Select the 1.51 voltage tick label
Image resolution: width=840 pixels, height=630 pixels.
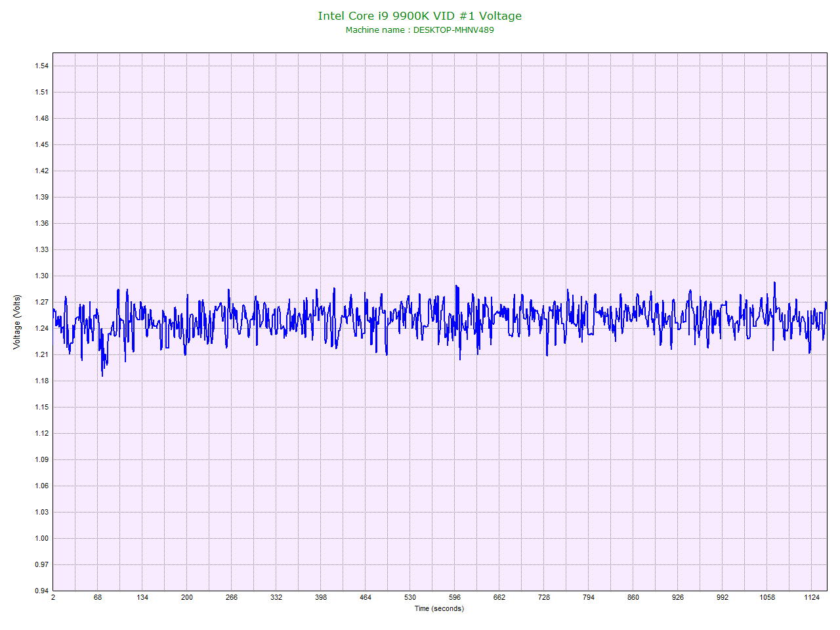[x=41, y=92]
